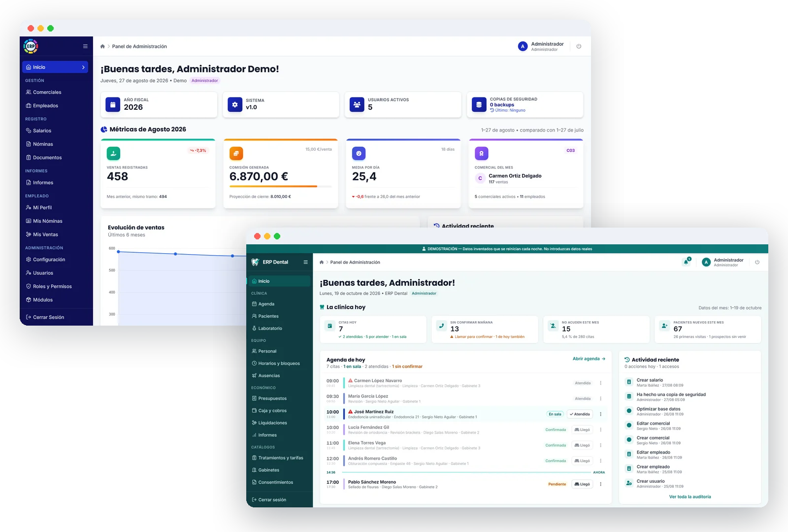Click Media por Día blue icon

(359, 153)
